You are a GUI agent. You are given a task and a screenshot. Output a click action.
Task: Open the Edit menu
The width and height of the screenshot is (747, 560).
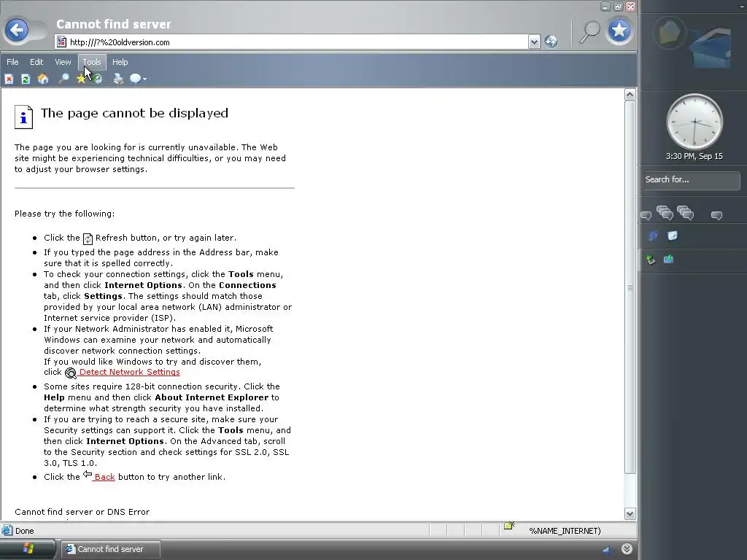36,62
